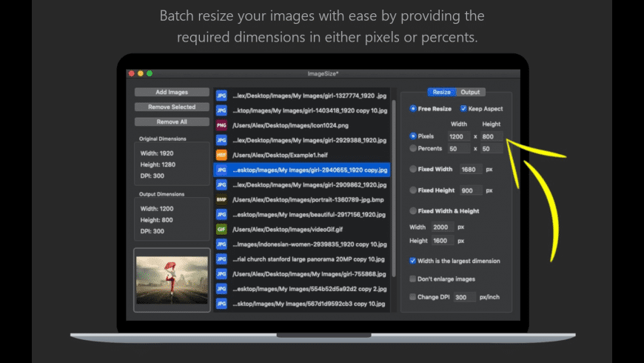The width and height of the screenshot is (644, 363).
Task: Select the 554b52d5a92d2 copy 2.jpg row
Action: (x=302, y=289)
